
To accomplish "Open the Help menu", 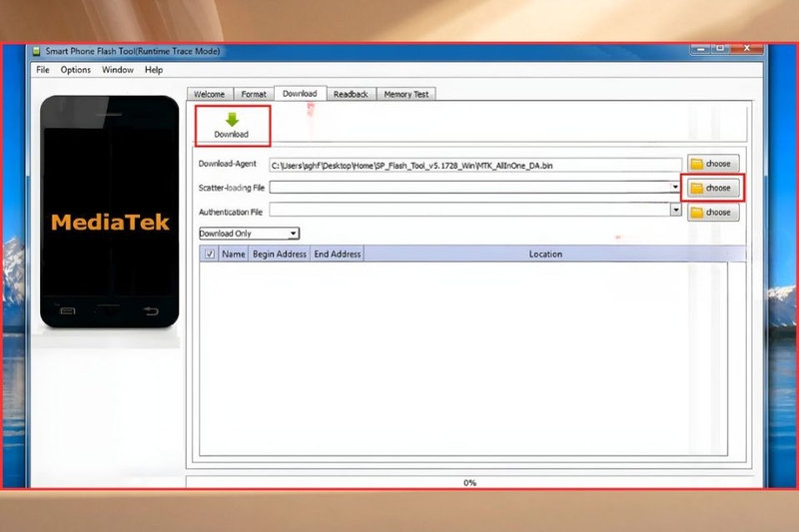I will click(x=154, y=70).
